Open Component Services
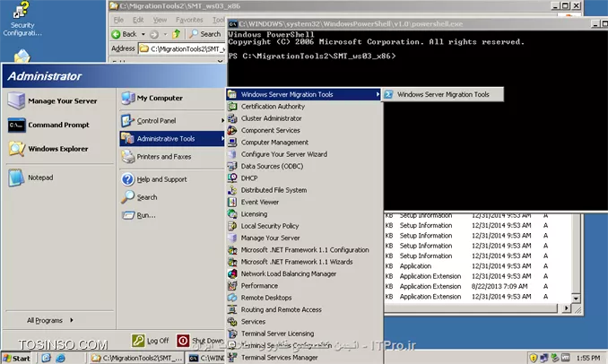 tap(270, 130)
